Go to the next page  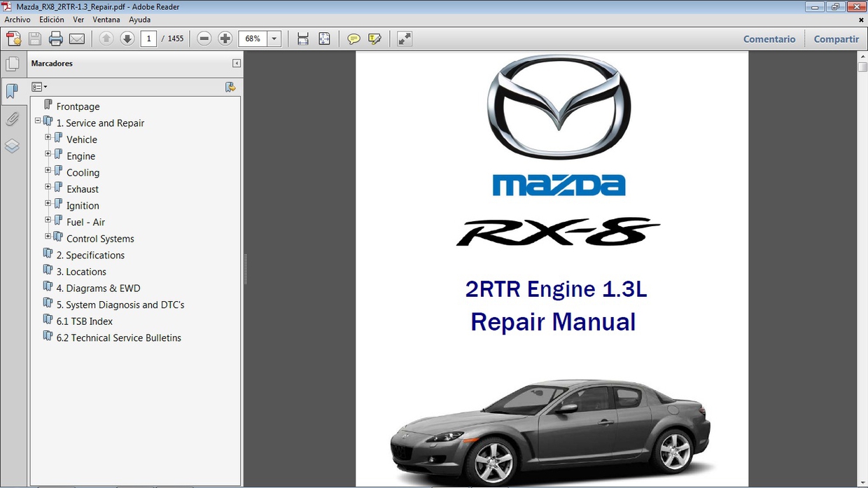126,39
